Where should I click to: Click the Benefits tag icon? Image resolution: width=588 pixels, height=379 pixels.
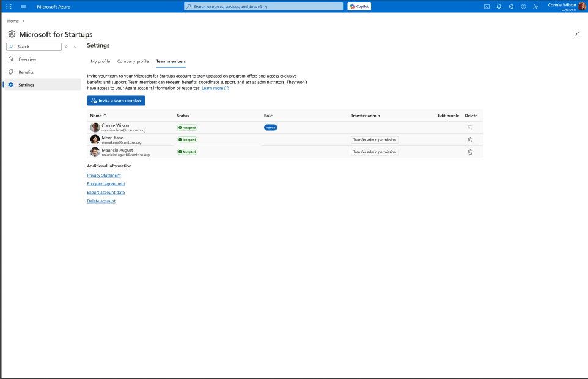(11, 72)
